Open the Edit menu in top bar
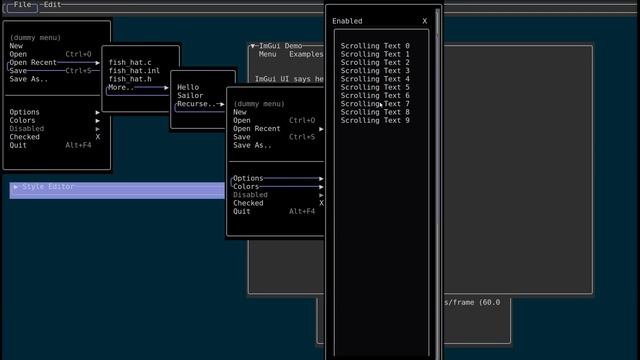This screenshot has height=360, width=640. tap(52, 5)
